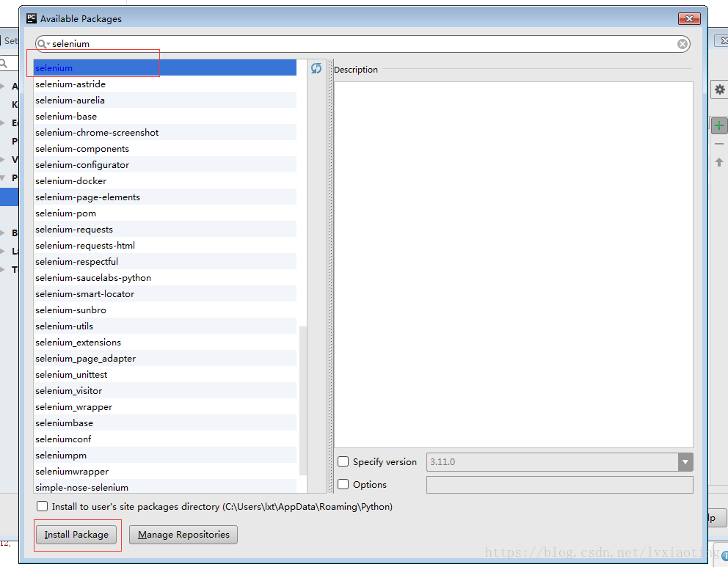This screenshot has height=567, width=728.
Task: Select selenium-requests-html package
Action: pyautogui.click(x=165, y=246)
